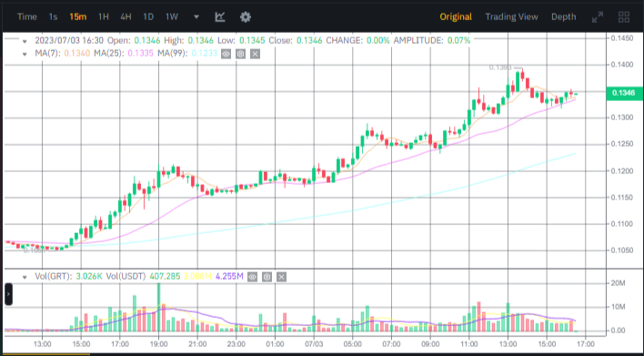Open more time intervals dropdown arrow
This screenshot has height=356, width=644.
click(x=196, y=17)
